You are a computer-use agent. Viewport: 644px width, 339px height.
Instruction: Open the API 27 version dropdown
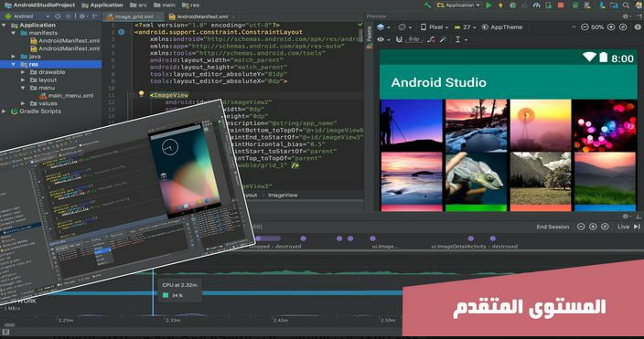[x=465, y=27]
